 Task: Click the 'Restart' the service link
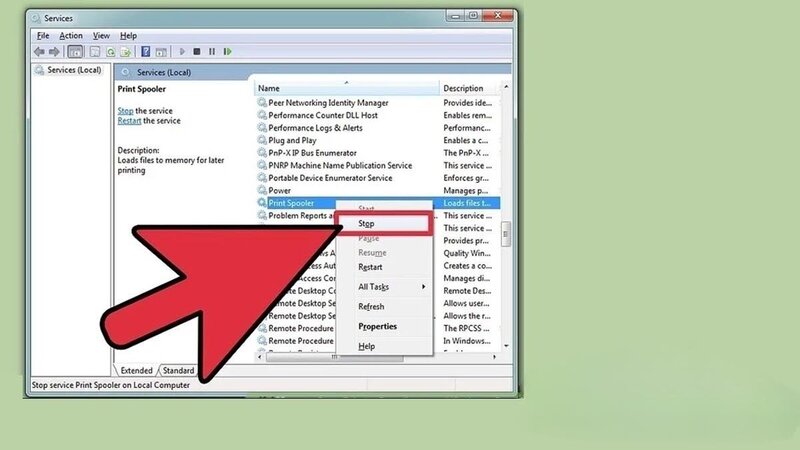tap(129, 121)
